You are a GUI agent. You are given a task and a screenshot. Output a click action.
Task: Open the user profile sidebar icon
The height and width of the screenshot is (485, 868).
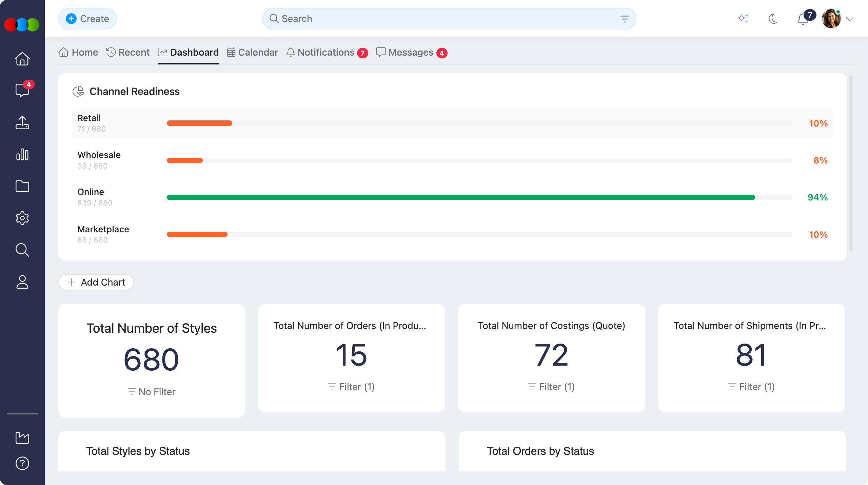click(x=22, y=282)
